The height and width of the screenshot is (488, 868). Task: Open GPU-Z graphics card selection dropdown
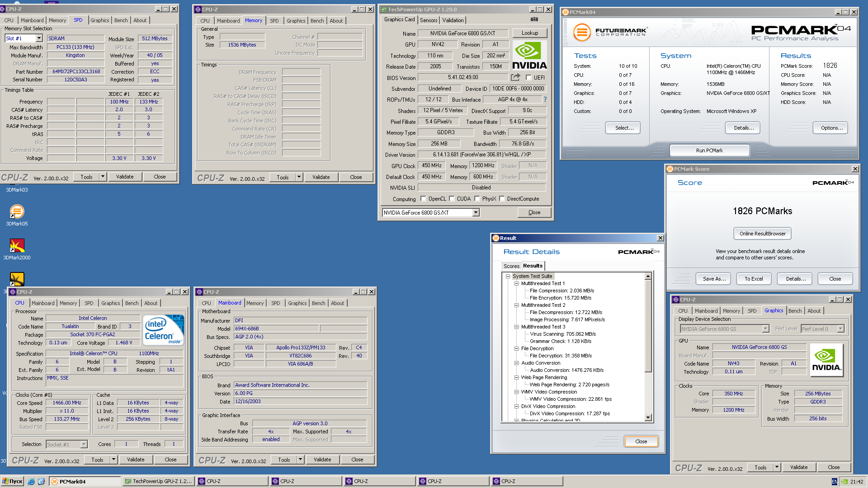tap(476, 213)
